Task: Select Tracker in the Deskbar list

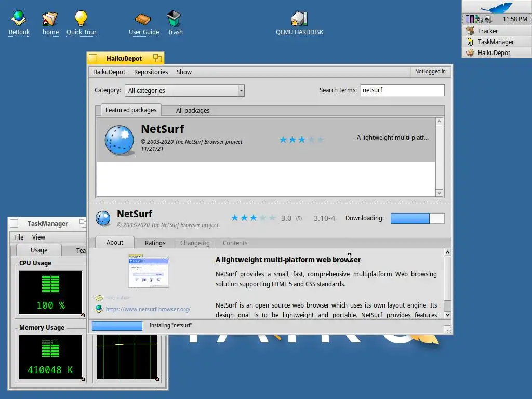Action: click(497, 31)
